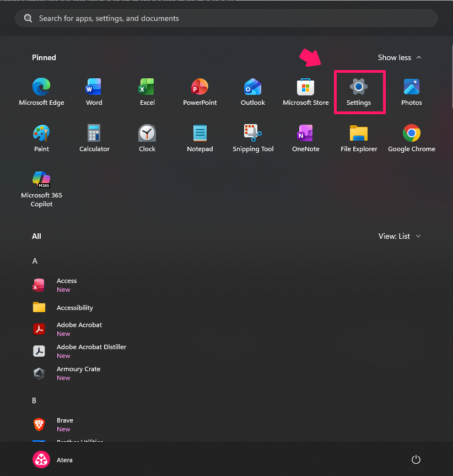Open Adobe Acrobat Distiller
This screenshot has width=453, height=476.
click(x=79, y=351)
